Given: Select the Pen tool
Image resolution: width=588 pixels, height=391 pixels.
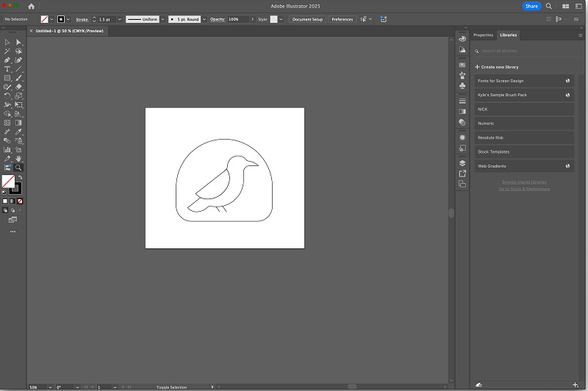Looking at the screenshot, I should (7, 60).
